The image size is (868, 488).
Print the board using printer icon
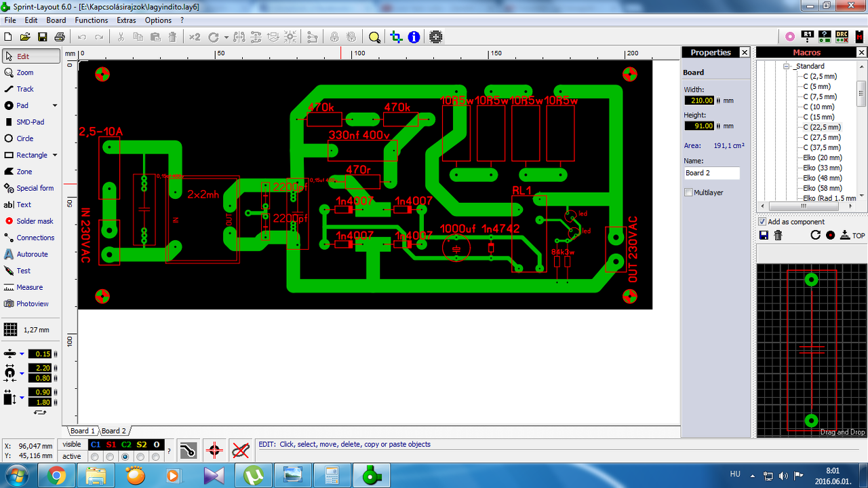tap(60, 37)
